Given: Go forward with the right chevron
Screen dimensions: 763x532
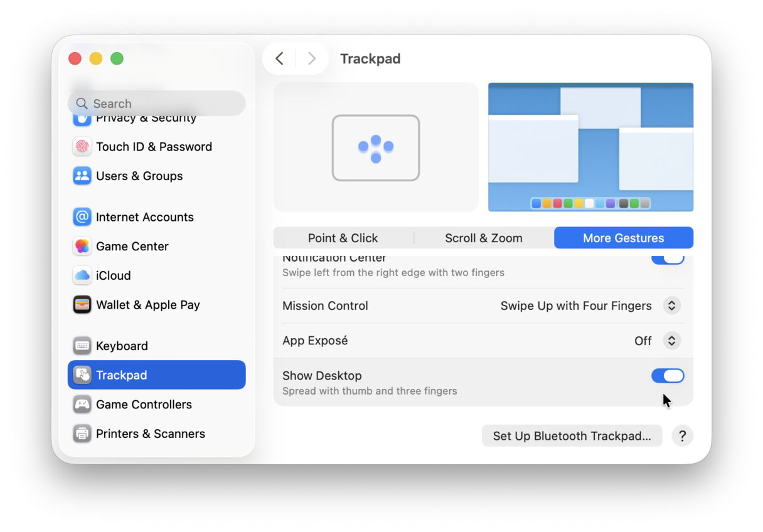Looking at the screenshot, I should 312,58.
